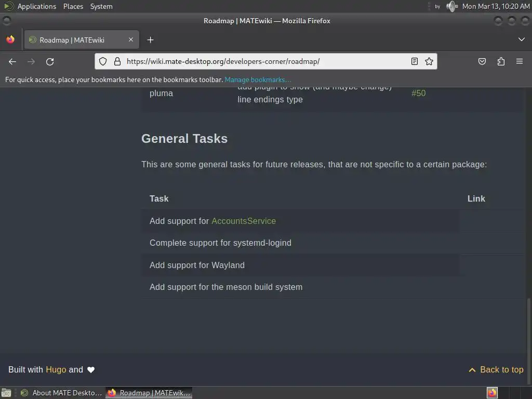This screenshot has height=399, width=532.
Task: Click the Link column header
Action: tap(476, 198)
